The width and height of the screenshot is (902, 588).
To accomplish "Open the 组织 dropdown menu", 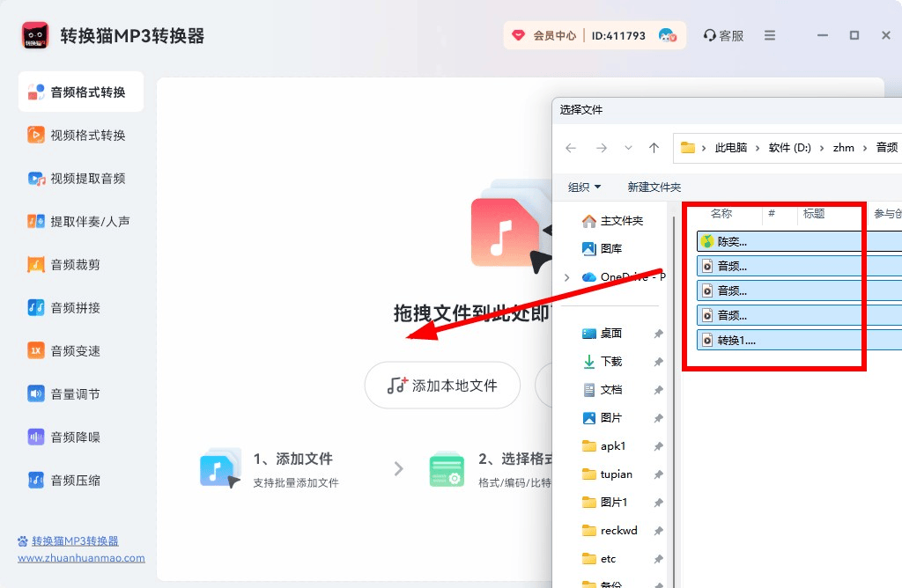I will pos(584,187).
